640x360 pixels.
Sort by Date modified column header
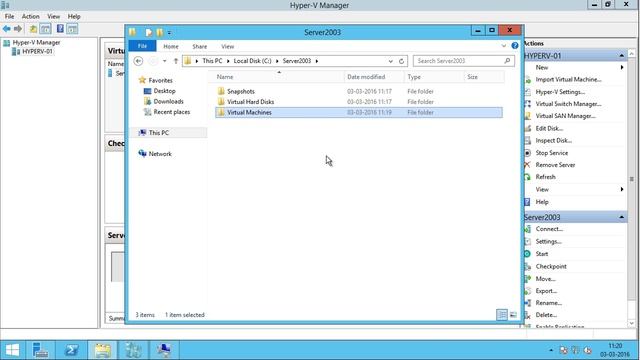(x=373, y=77)
